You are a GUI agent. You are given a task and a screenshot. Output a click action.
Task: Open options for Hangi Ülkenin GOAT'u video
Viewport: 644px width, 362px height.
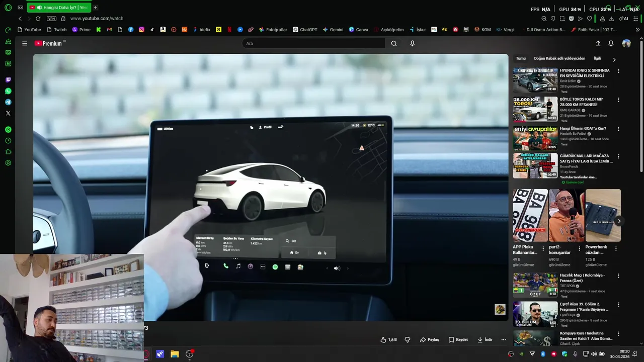(x=618, y=129)
